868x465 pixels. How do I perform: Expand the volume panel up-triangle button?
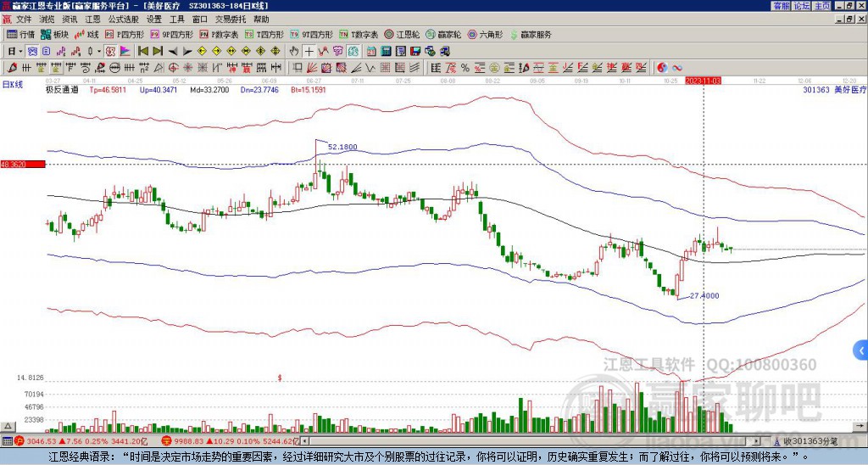7,426
